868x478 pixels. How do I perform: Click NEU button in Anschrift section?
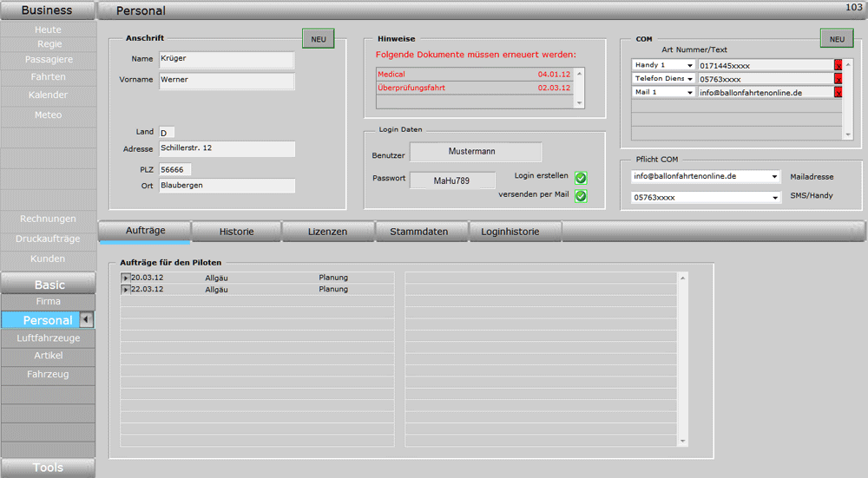pyautogui.click(x=318, y=39)
